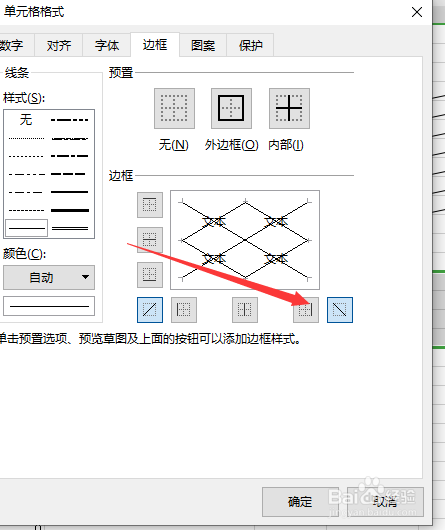
Task: Apply the 内部(I) inside borders preset icon
Action: (x=289, y=109)
